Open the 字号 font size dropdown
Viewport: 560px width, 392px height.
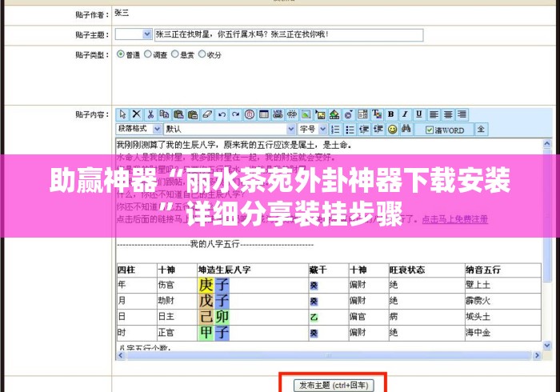313,129
